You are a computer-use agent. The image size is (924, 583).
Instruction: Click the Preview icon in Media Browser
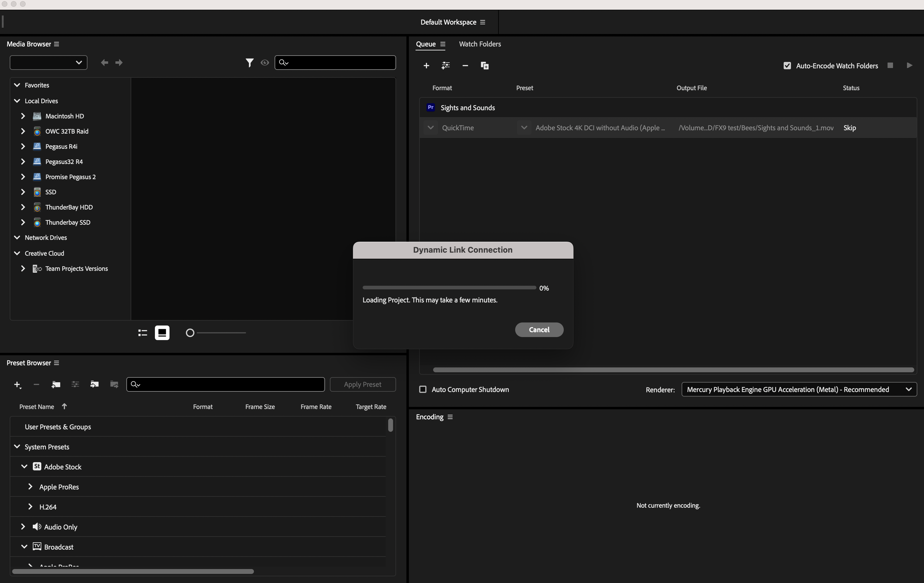tap(264, 63)
